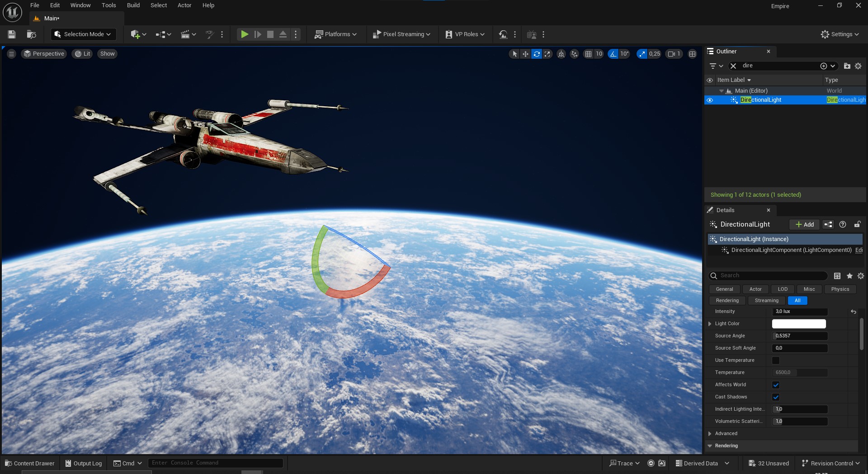Open the Outliner settings gear icon

(858, 66)
